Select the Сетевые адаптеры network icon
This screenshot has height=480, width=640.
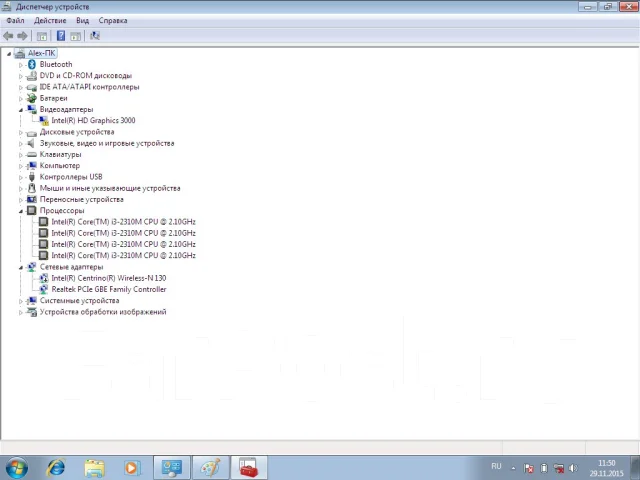32,267
